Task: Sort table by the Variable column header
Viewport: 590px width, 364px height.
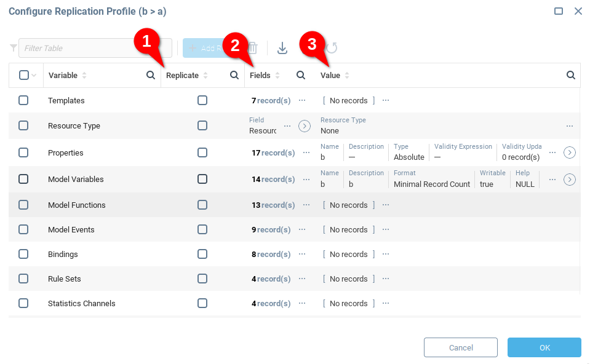Action: point(63,76)
